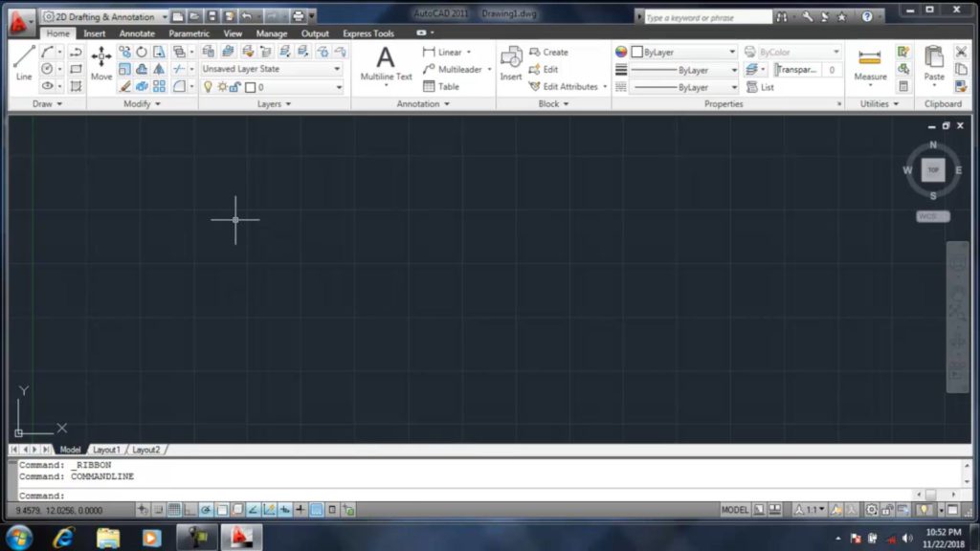This screenshot has height=551, width=980.
Task: Click the Save icon in quick access toolbar
Action: 212,17
